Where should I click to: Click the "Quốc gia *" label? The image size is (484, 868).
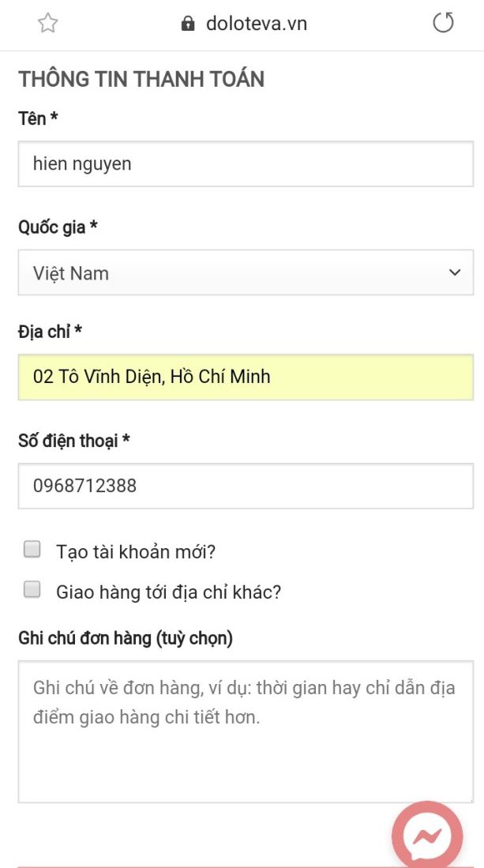[58, 227]
